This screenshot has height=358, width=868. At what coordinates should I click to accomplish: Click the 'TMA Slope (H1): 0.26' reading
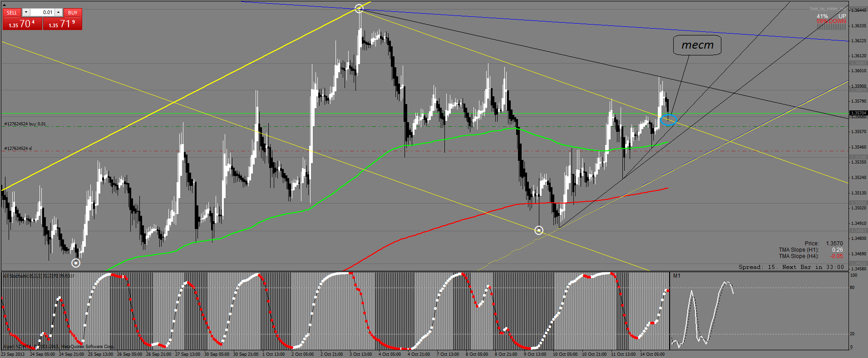[x=811, y=250]
